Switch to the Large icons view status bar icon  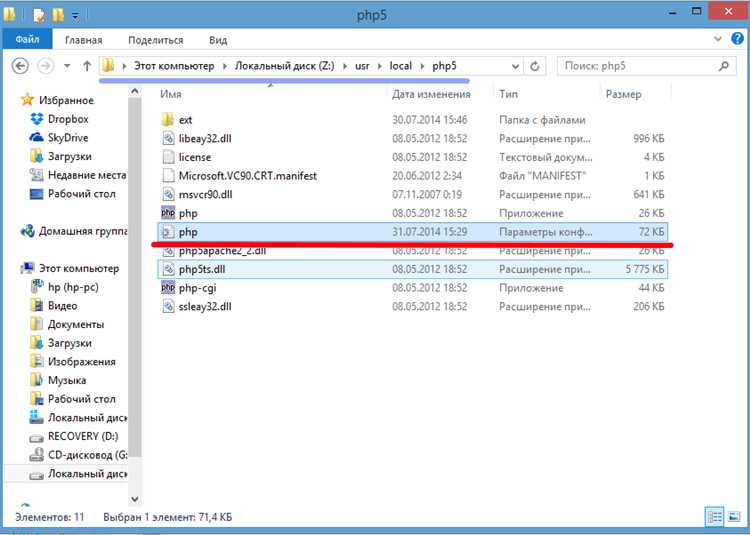[x=733, y=517]
